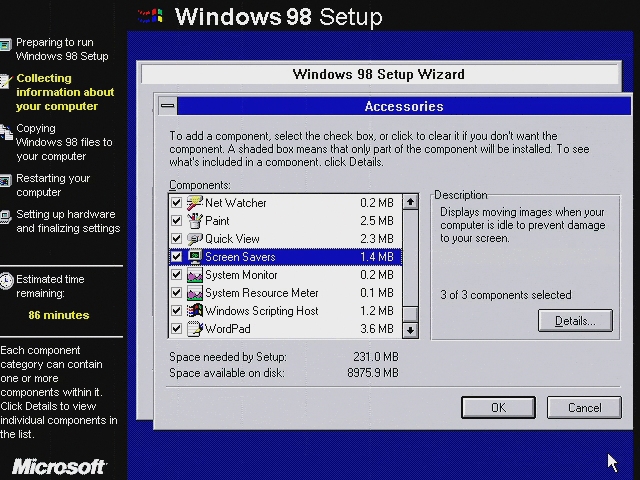Select the WordPad row label
This screenshot has width=640, height=480.
click(x=227, y=329)
